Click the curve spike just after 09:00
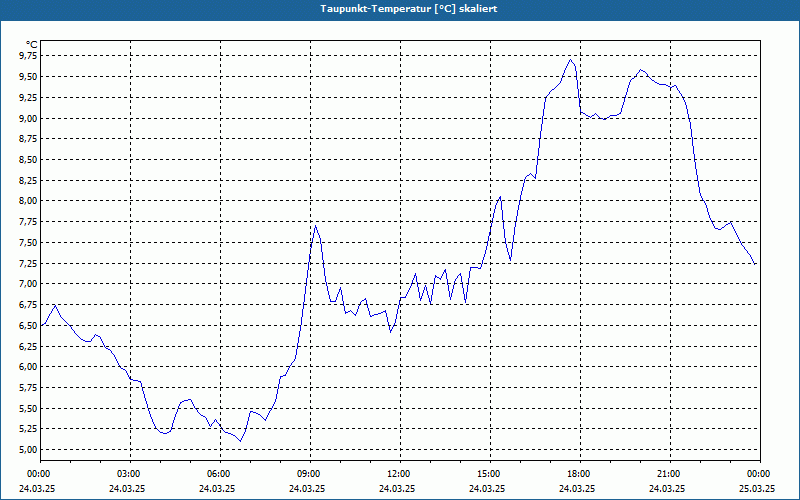This screenshot has height=500, width=800. (x=316, y=226)
